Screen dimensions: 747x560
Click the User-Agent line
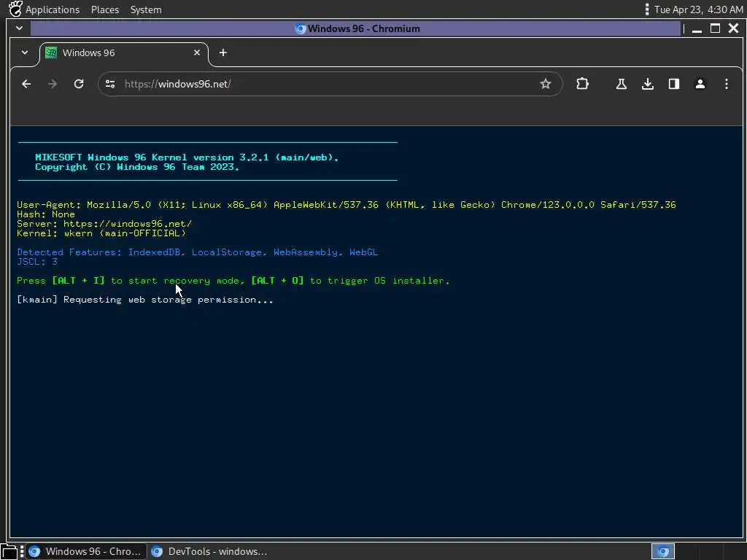[x=347, y=205]
